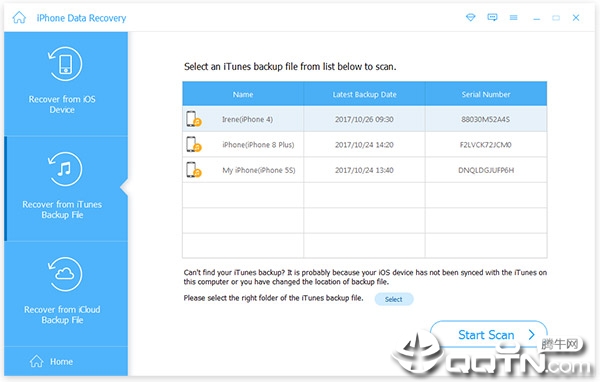This screenshot has height=382, width=600.
Task: Click the Irene(iPhone 4) device icon
Action: [x=194, y=119]
